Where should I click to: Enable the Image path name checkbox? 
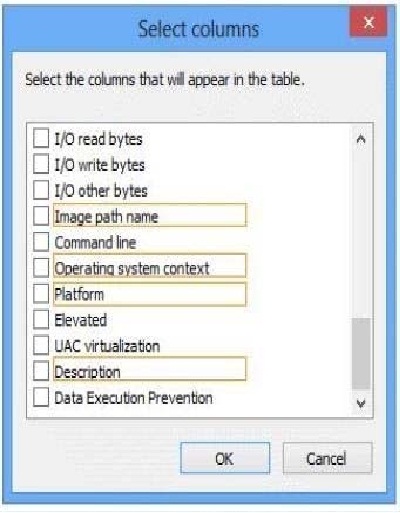pyautogui.click(x=41, y=216)
